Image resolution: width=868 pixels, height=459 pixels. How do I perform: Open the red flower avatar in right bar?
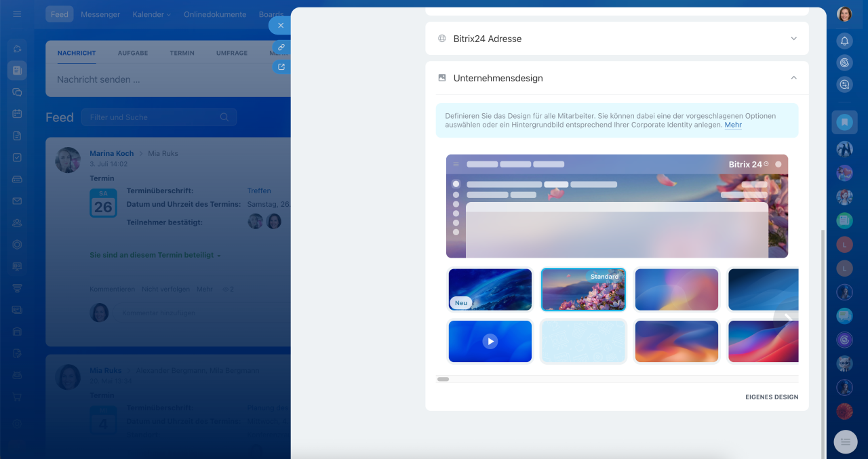(x=844, y=411)
